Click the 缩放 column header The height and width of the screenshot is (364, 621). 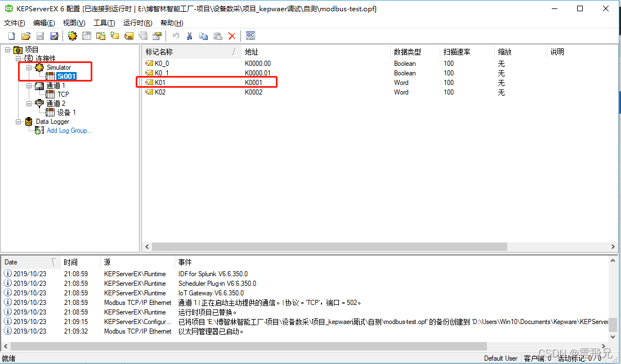click(521, 52)
